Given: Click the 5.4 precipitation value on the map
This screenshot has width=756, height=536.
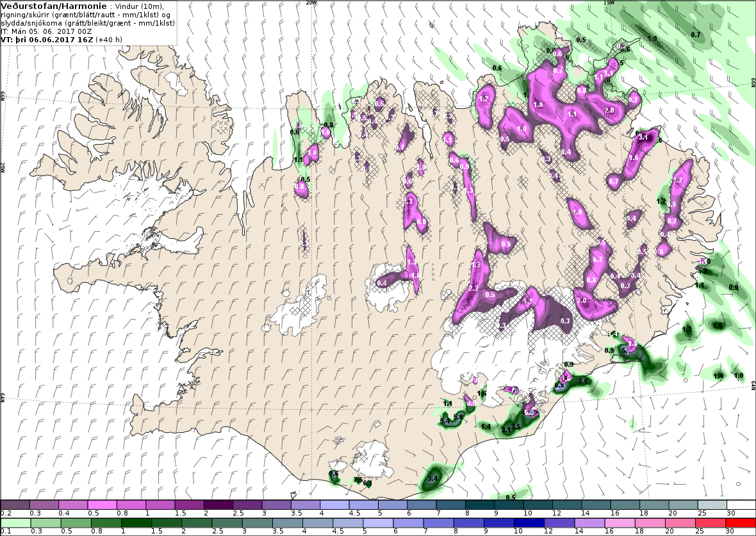Looking at the screenshot, I should coord(445,421).
